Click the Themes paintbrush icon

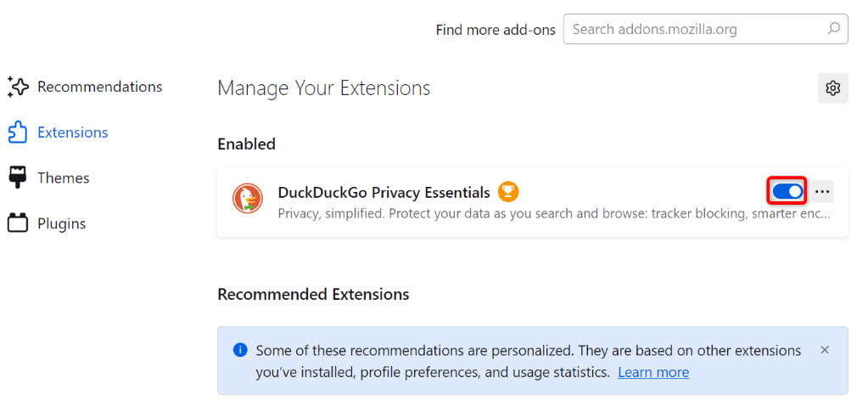point(18,178)
